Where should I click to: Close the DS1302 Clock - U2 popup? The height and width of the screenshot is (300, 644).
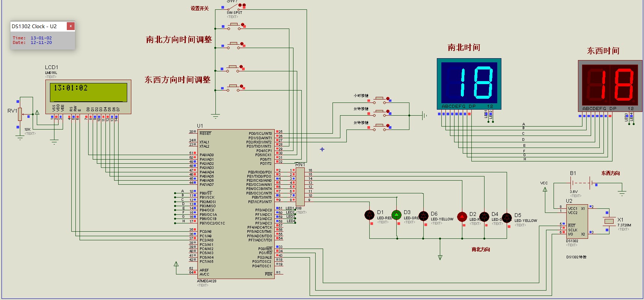click(x=71, y=26)
